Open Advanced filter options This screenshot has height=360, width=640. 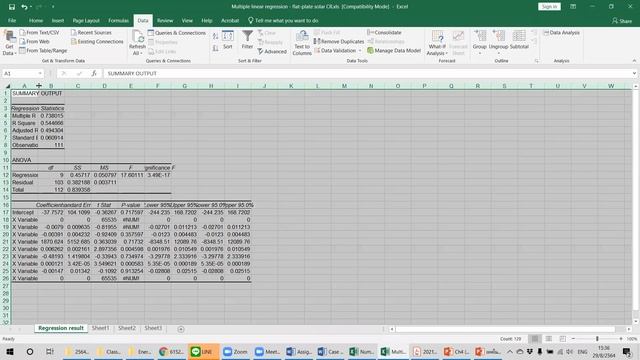point(272,51)
